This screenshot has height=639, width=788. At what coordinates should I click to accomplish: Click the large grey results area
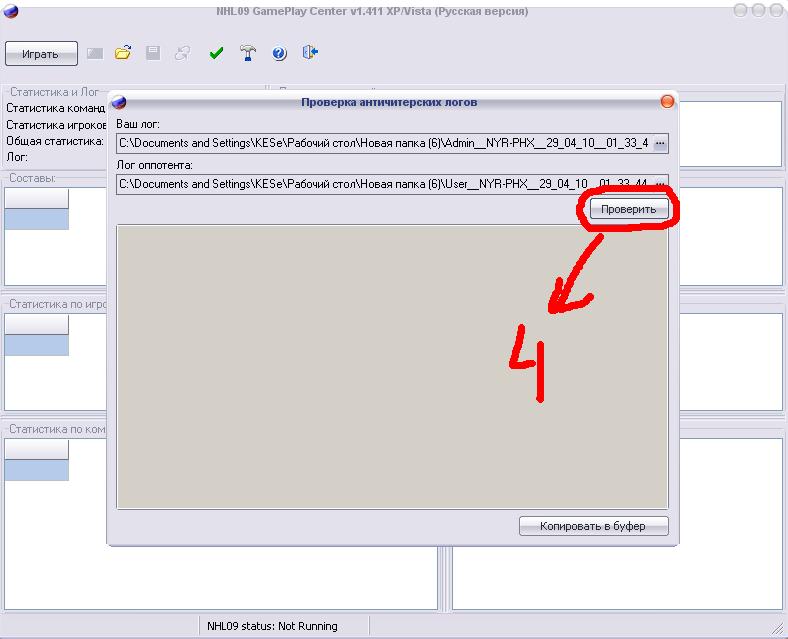click(392, 367)
